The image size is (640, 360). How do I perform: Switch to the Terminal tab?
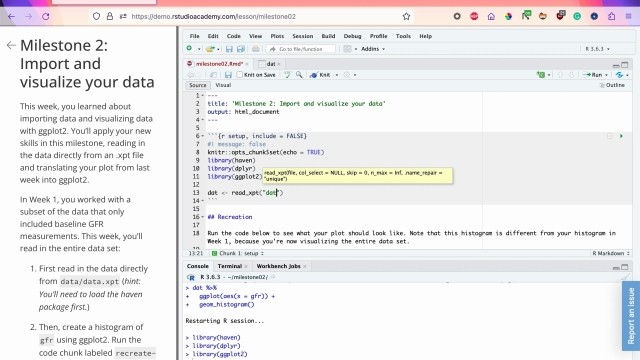pyautogui.click(x=230, y=266)
